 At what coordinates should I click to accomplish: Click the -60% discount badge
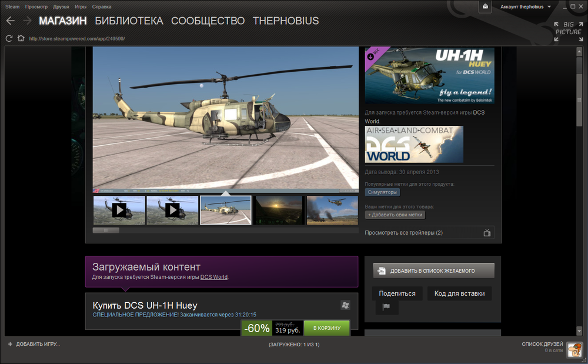click(256, 328)
